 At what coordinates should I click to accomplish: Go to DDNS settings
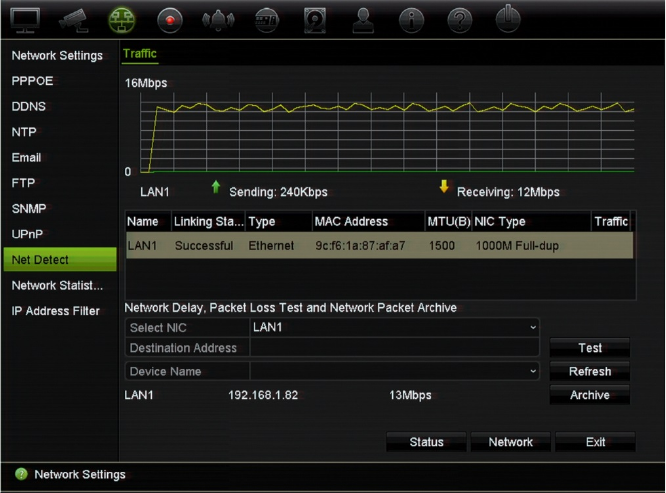click(28, 107)
